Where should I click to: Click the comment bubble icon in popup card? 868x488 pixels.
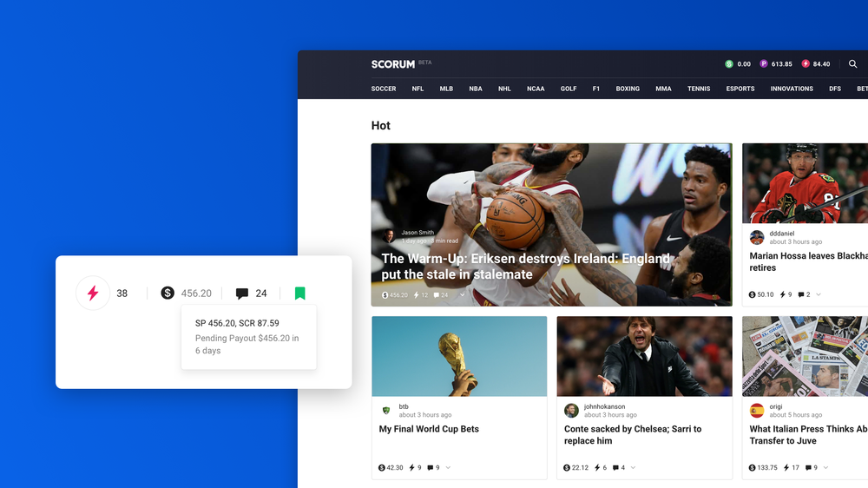[242, 293]
